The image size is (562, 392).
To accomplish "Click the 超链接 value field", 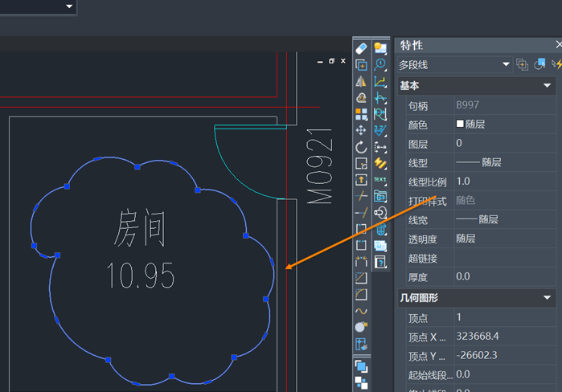I will coord(505,258).
